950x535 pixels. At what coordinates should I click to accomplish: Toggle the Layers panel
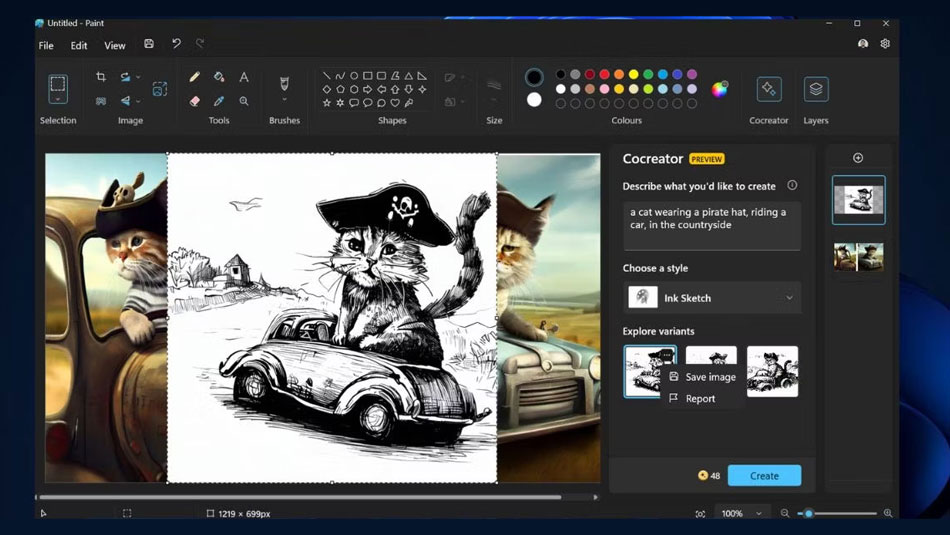(816, 89)
